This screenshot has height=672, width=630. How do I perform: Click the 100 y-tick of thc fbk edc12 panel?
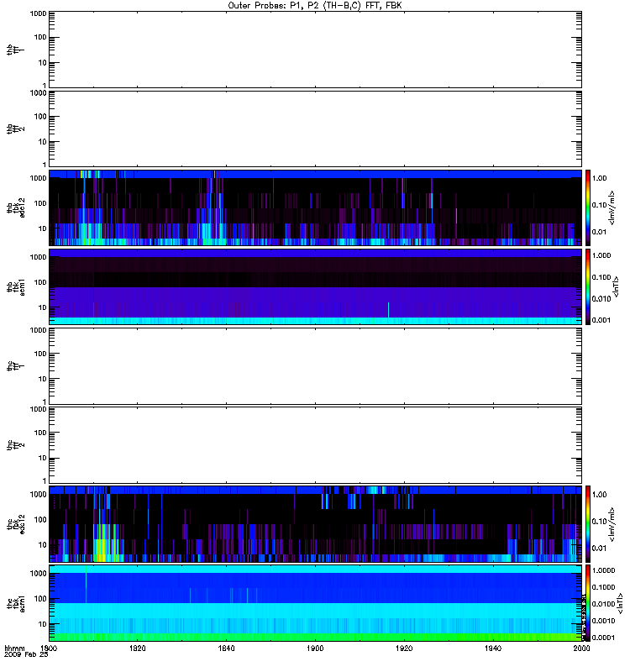[39, 520]
